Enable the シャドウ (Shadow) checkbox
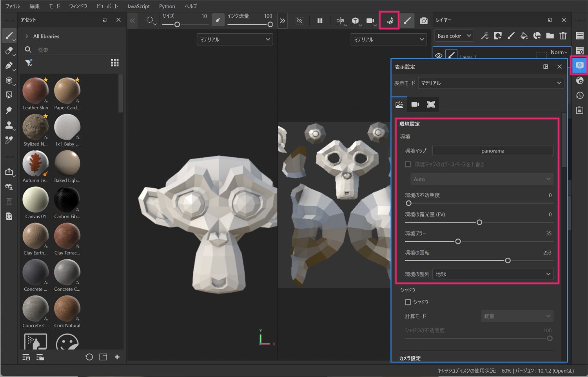The height and width of the screenshot is (377, 588). click(x=408, y=302)
